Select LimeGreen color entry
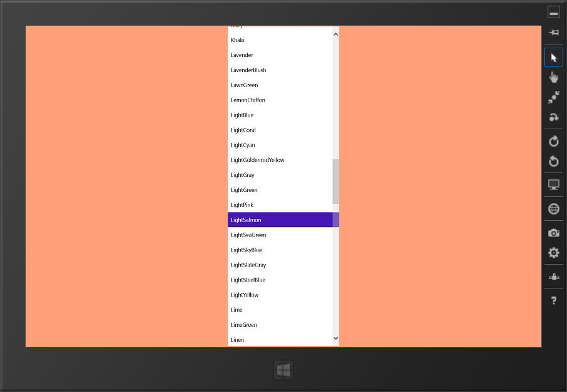The height and width of the screenshot is (392, 567). [x=280, y=325]
